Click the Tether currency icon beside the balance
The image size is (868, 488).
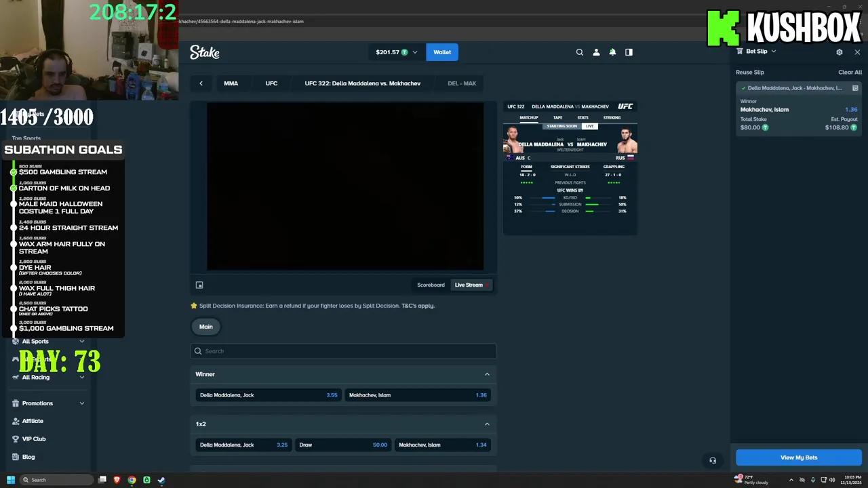click(x=405, y=52)
